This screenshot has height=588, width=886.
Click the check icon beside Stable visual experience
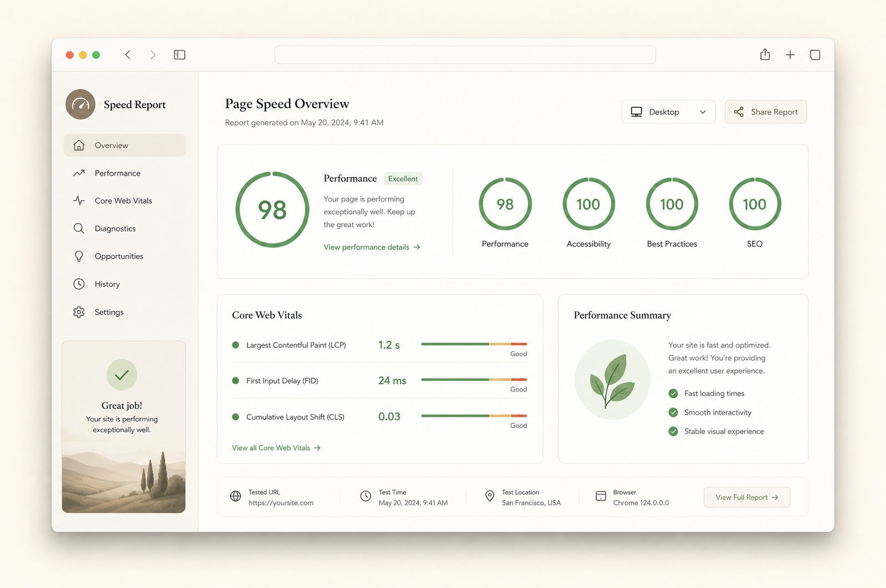(673, 431)
